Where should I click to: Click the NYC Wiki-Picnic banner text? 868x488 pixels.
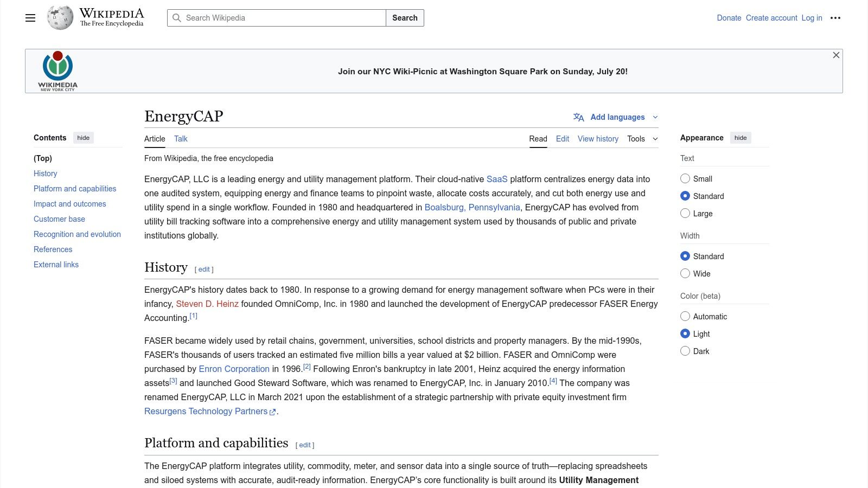pyautogui.click(x=483, y=72)
